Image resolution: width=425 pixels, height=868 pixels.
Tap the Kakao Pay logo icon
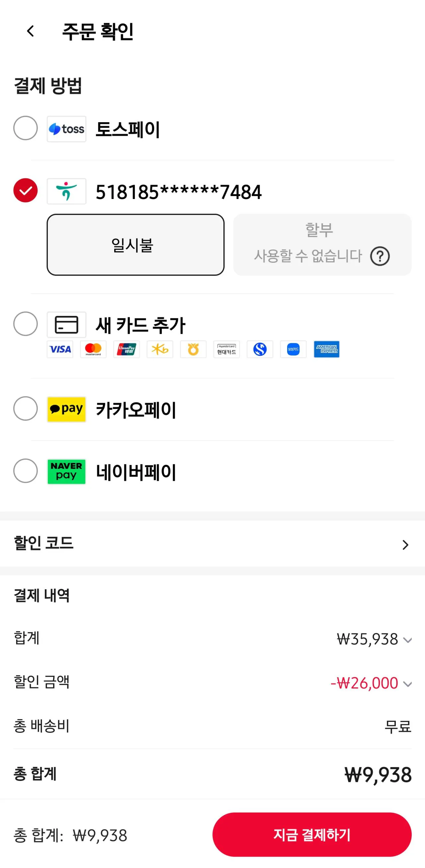coord(66,409)
